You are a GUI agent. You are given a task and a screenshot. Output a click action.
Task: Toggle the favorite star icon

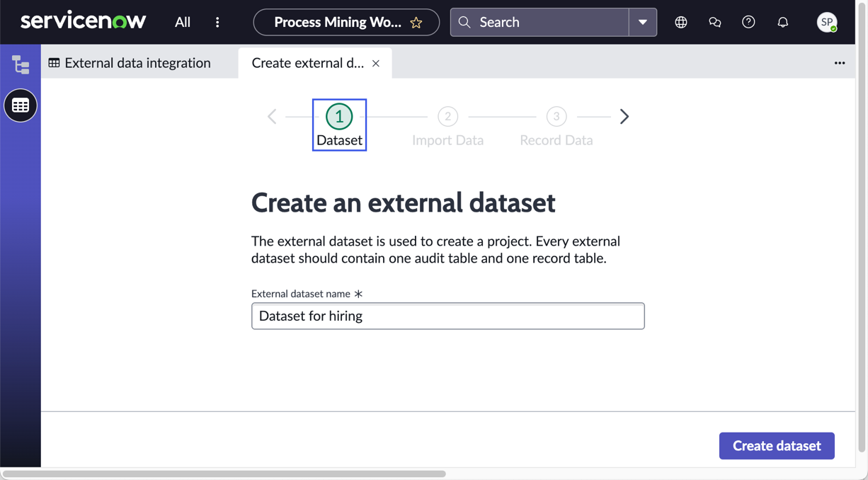416,23
